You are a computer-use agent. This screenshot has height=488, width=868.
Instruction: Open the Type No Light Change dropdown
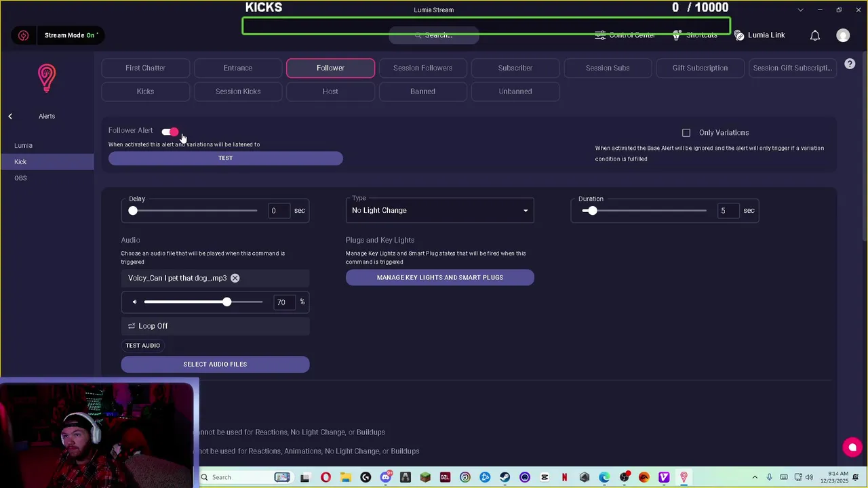point(439,211)
